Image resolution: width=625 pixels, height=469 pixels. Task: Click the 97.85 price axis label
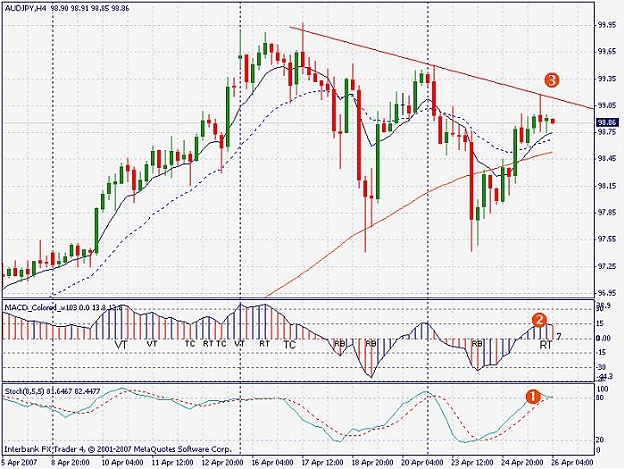607,212
